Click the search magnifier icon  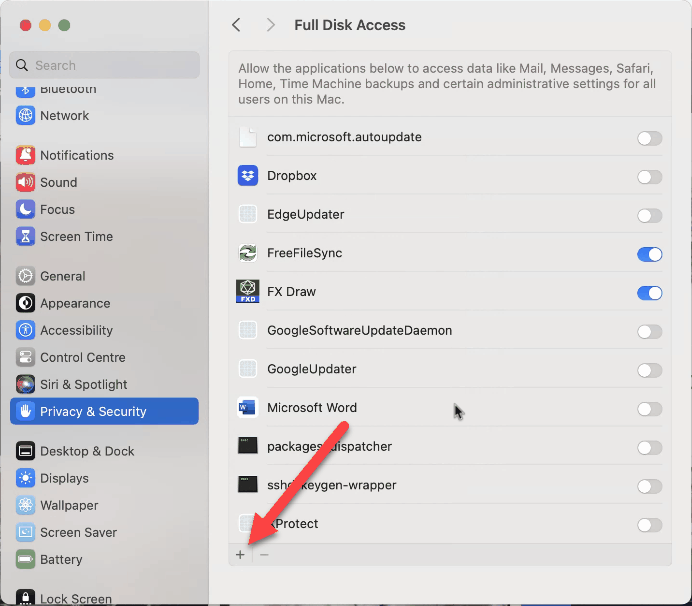coord(22,65)
